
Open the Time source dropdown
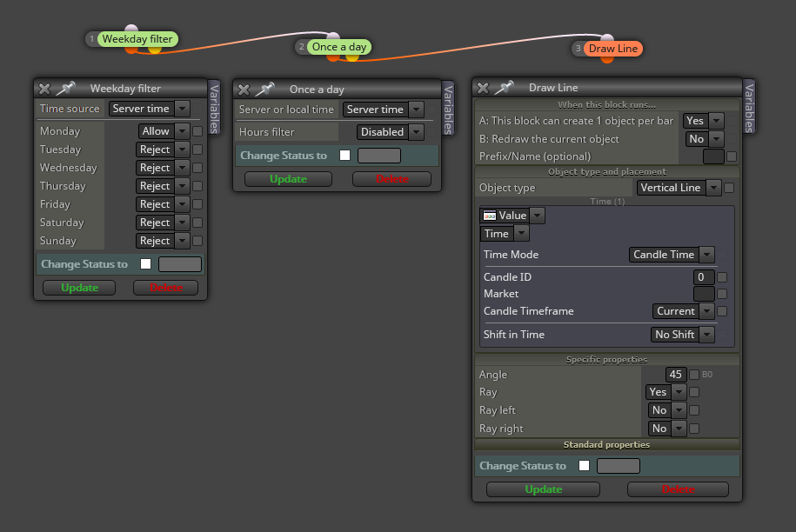(x=150, y=109)
